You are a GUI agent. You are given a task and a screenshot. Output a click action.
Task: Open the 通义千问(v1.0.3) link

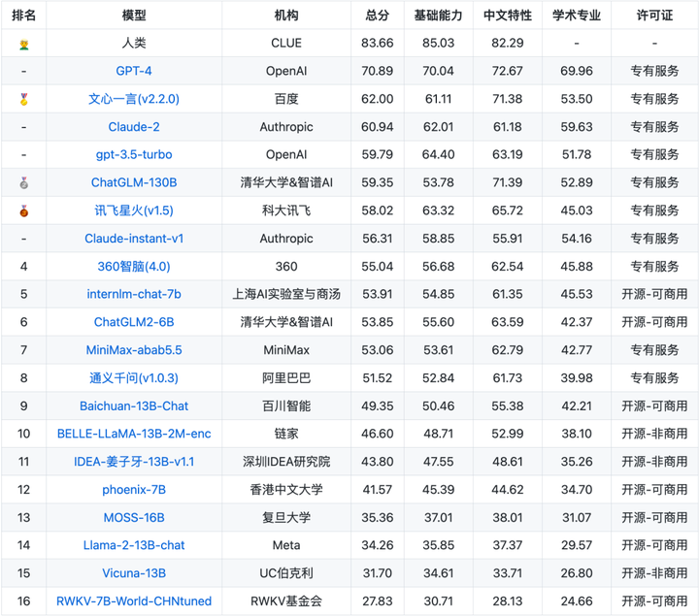click(134, 378)
